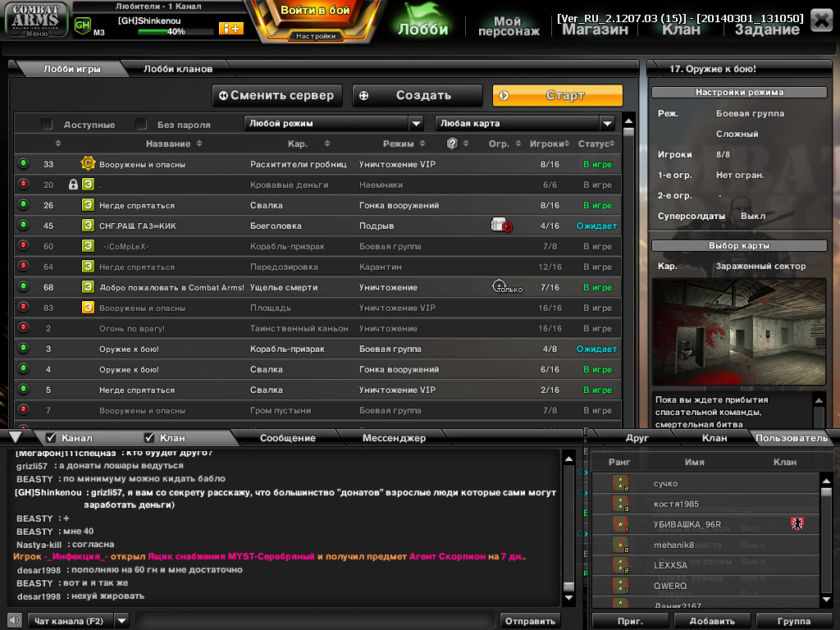Click the green status light of room 3
The height and width of the screenshot is (630, 840).
(x=23, y=348)
